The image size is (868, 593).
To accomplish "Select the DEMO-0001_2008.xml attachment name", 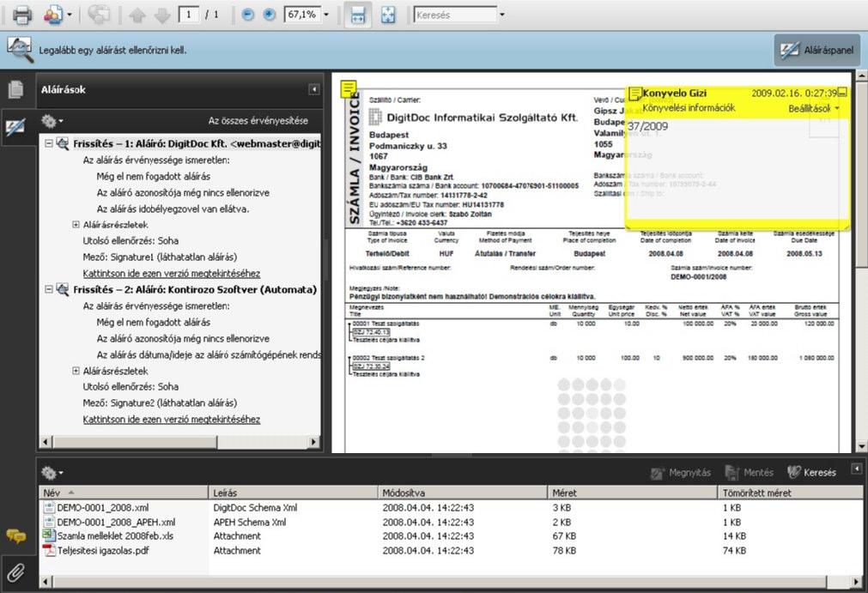I will (103, 507).
